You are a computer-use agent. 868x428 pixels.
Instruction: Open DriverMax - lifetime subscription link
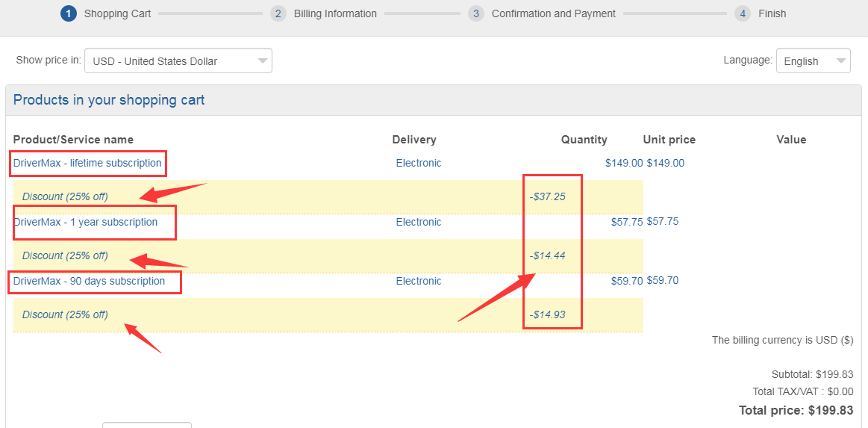(87, 163)
